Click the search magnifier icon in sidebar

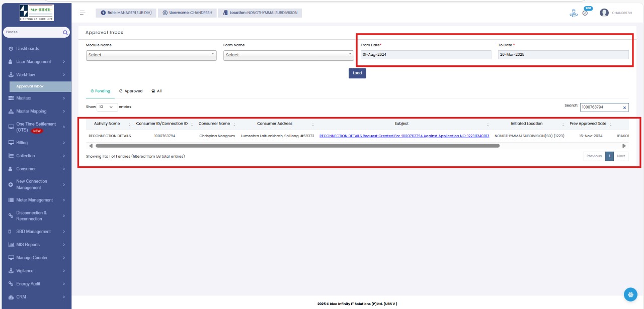click(65, 32)
